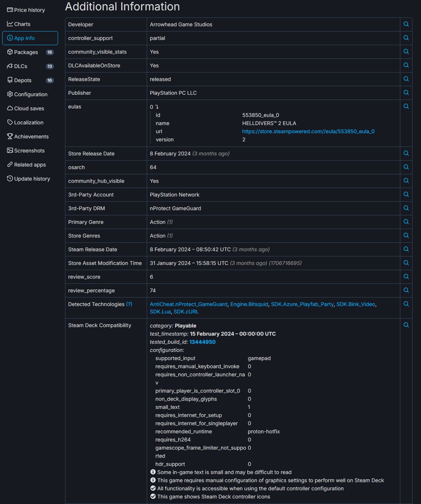The width and height of the screenshot is (421, 504).
Task: Click the search icon for Store Release Date
Action: 406,153
